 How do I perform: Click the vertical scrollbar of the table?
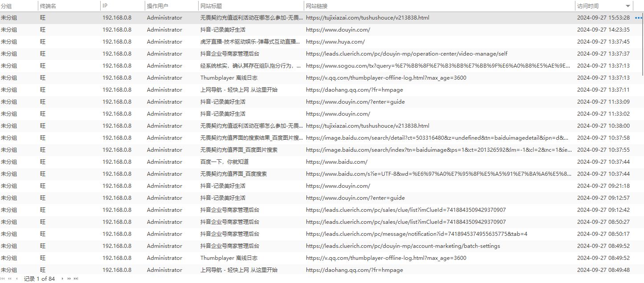pyautogui.click(x=642, y=44)
